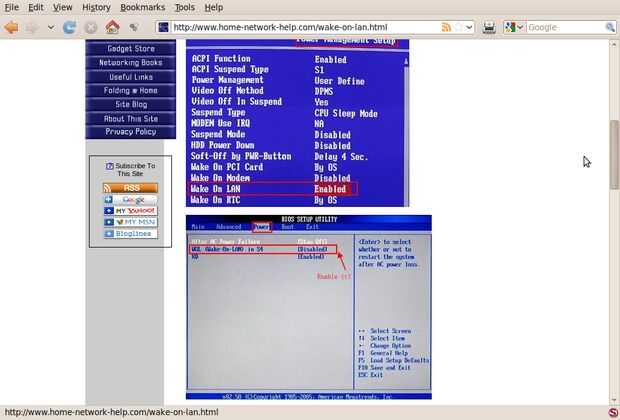Go to the Site Blog

[x=131, y=104]
